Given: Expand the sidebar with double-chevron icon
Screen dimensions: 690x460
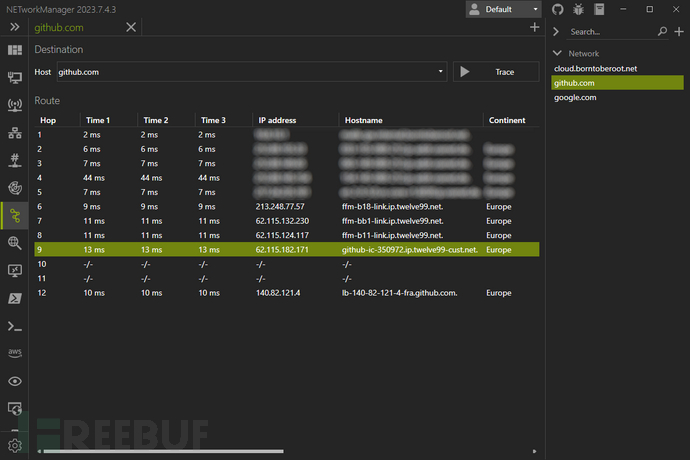Looking at the screenshot, I should [15, 27].
